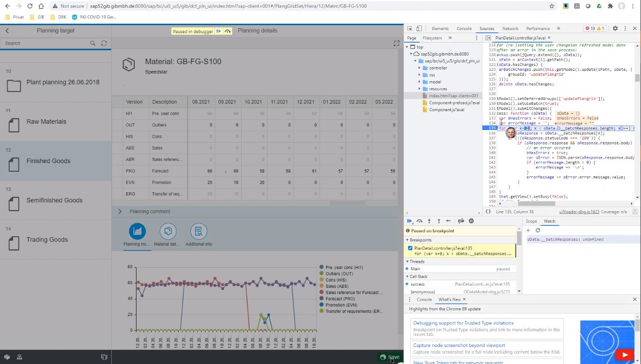Toggle the device toolbar icon
The height and width of the screenshot is (364, 641).
tap(419, 28)
